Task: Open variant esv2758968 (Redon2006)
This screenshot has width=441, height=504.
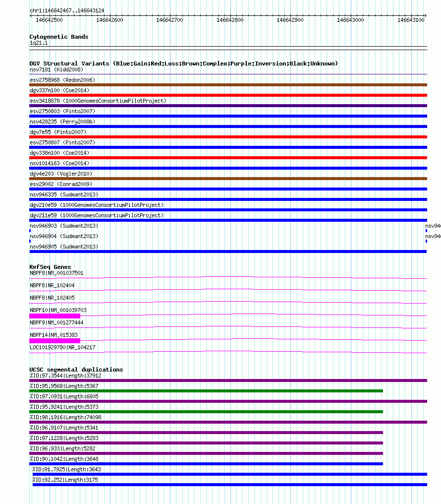Action: tap(62, 80)
